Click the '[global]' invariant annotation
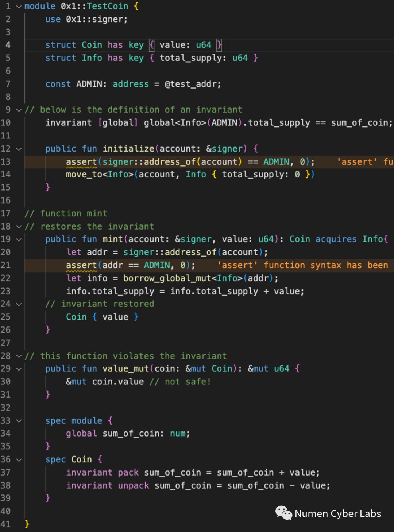This screenshot has height=532, width=394. [118, 122]
